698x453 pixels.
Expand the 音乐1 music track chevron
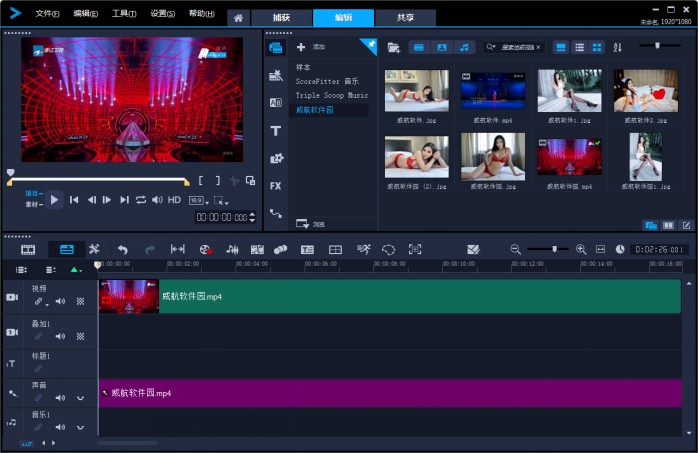click(x=80, y=427)
